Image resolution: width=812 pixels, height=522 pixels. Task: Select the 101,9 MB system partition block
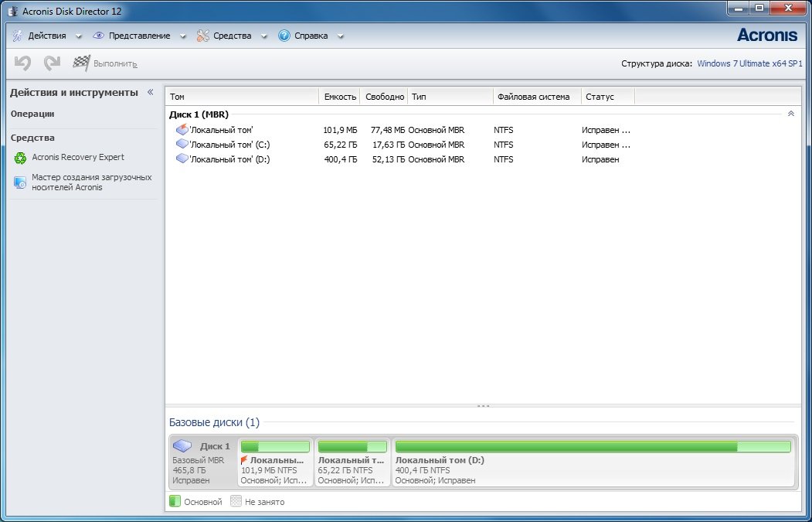275,463
